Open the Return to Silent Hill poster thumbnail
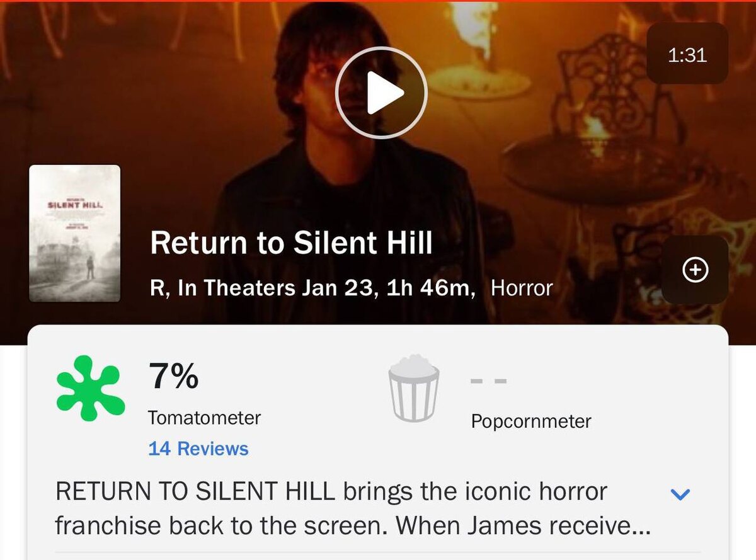The width and height of the screenshot is (756, 560). [74, 233]
